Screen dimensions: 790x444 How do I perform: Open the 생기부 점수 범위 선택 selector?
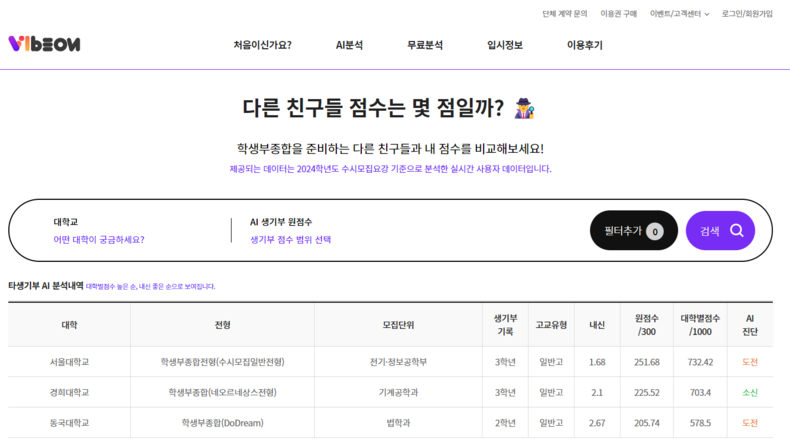(x=291, y=239)
